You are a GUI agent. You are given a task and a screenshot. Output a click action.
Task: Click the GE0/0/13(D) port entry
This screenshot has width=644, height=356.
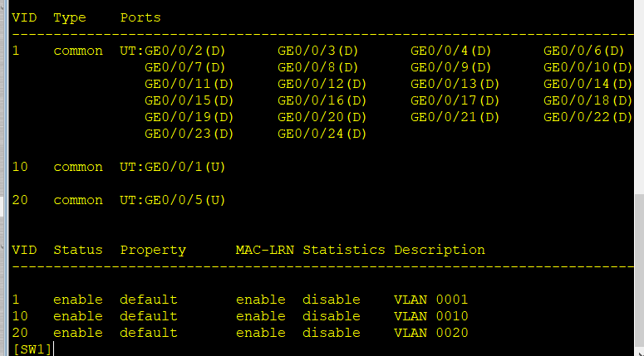[x=455, y=84]
